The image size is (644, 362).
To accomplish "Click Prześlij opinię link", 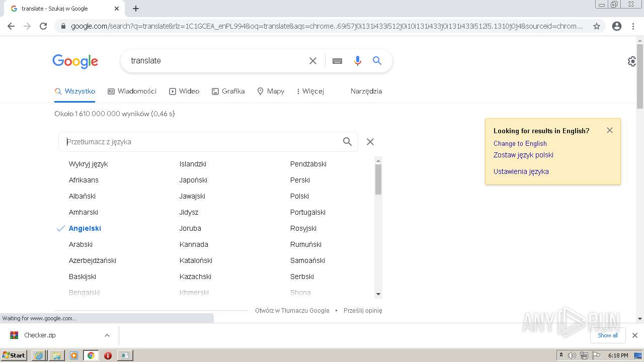I will [363, 311].
